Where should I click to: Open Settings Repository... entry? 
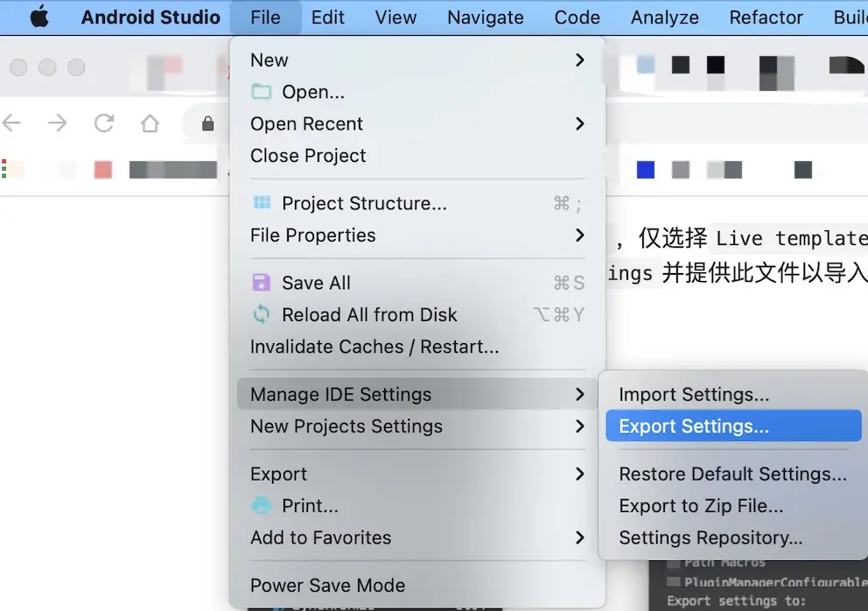click(710, 538)
